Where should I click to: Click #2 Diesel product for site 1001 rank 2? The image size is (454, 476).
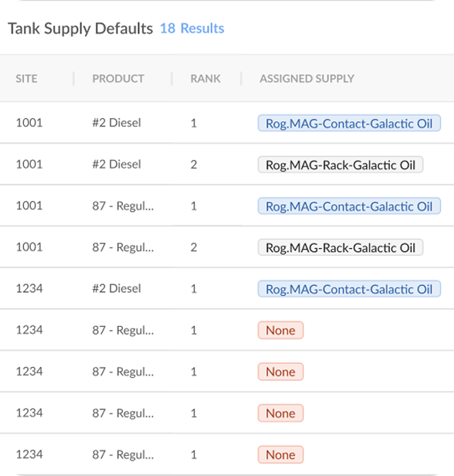(x=117, y=165)
